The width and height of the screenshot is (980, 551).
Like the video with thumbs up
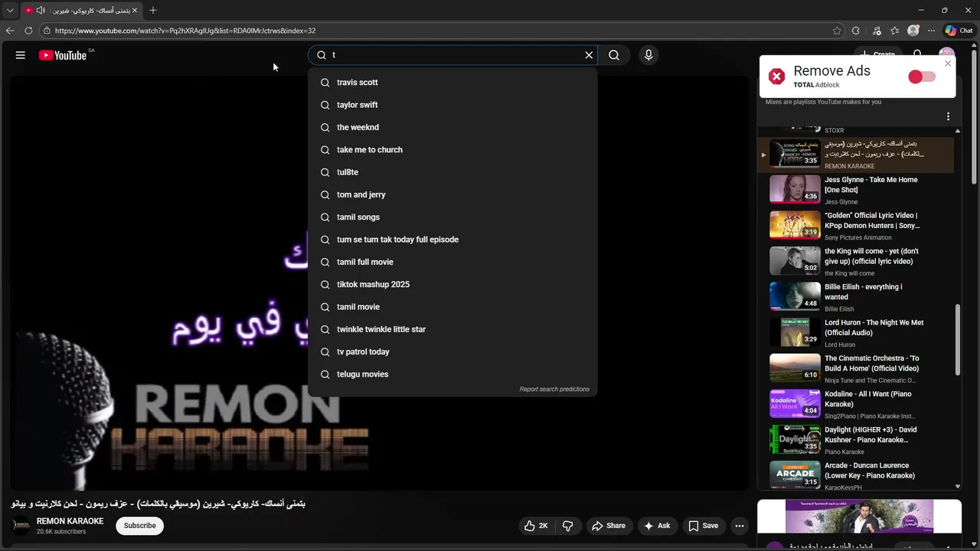[x=536, y=526]
